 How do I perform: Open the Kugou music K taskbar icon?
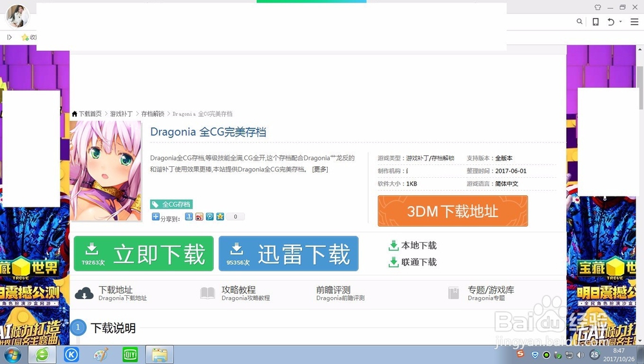point(71,354)
